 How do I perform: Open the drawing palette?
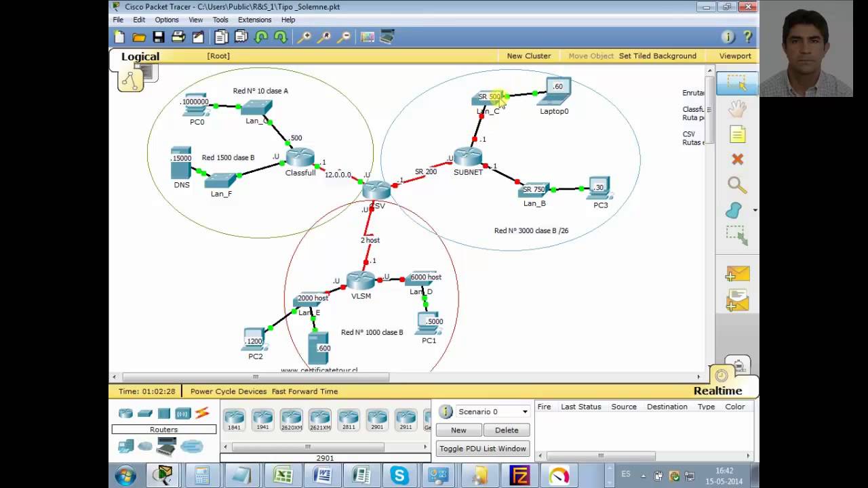(x=368, y=37)
